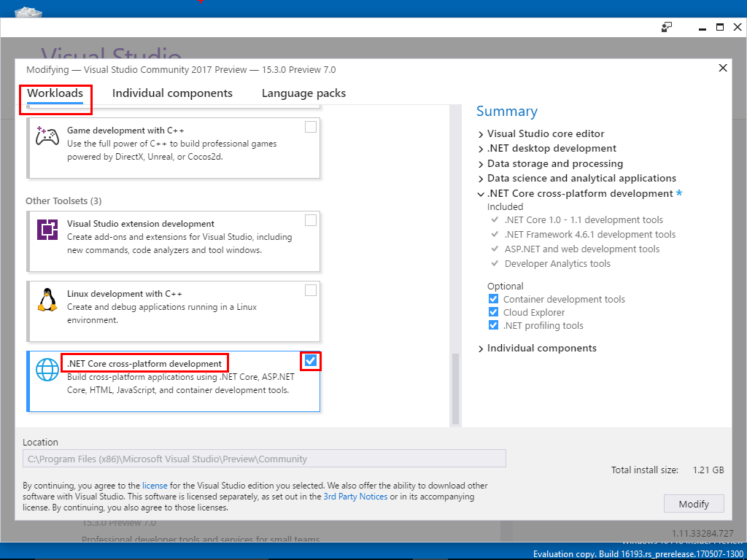Click the game controller icon for C++ game development
The image size is (747, 560).
47,136
